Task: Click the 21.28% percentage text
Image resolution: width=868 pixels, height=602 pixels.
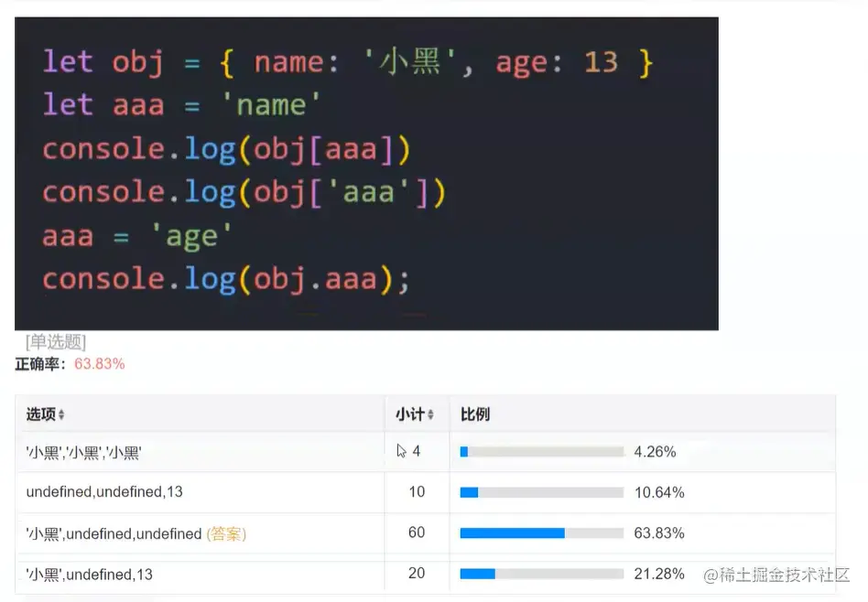Action: pos(659,574)
